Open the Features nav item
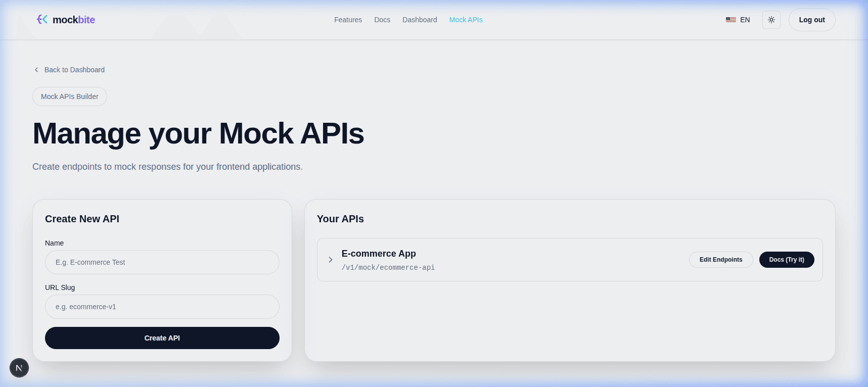Image resolution: width=868 pixels, height=387 pixels. (x=348, y=20)
